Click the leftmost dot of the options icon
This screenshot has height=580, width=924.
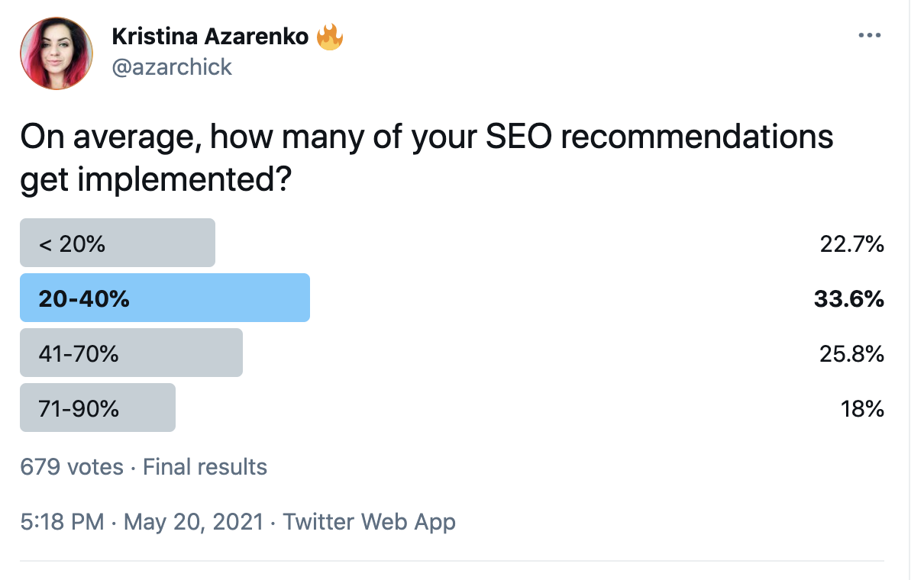coord(861,34)
